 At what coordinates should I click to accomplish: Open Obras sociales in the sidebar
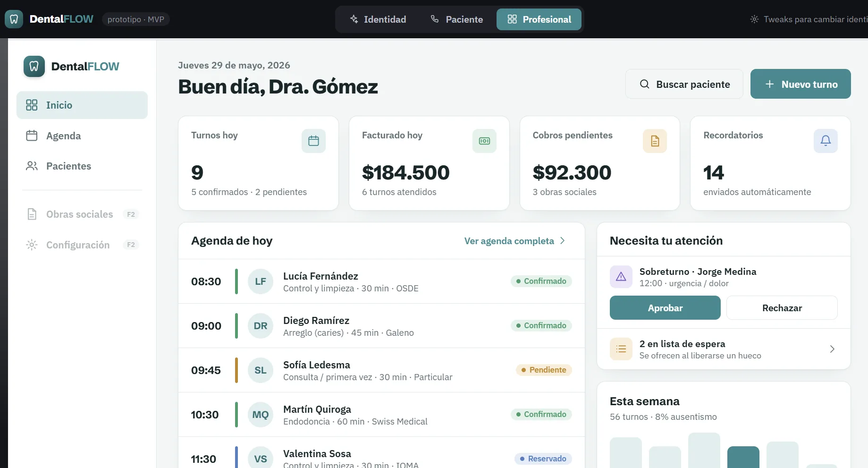82,214
